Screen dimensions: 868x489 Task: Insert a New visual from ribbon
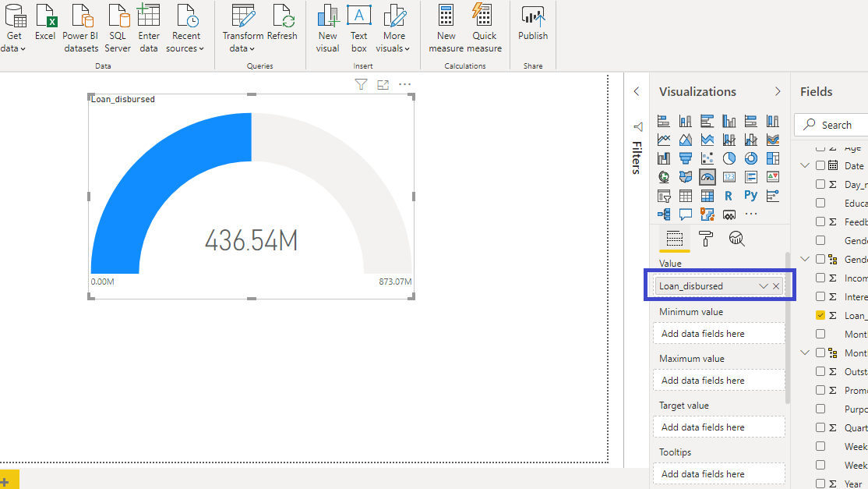[x=328, y=28]
